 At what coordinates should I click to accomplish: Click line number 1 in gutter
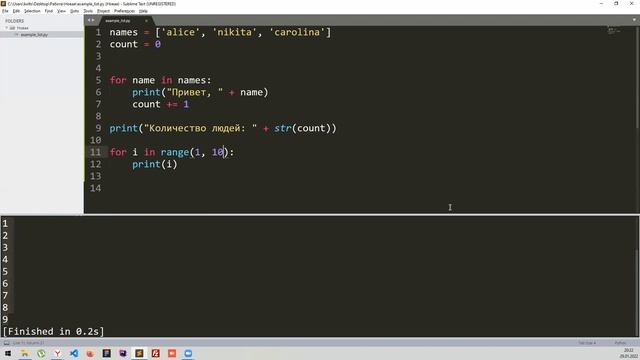click(x=98, y=32)
